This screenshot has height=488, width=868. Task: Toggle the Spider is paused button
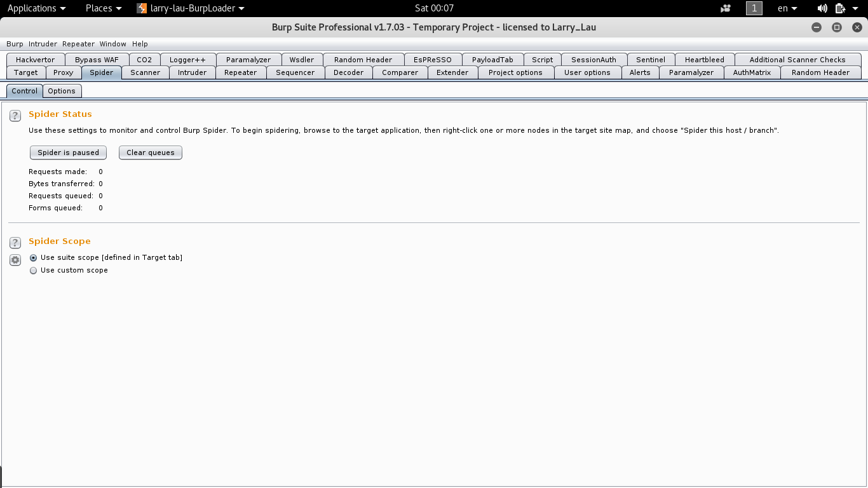[x=68, y=152]
